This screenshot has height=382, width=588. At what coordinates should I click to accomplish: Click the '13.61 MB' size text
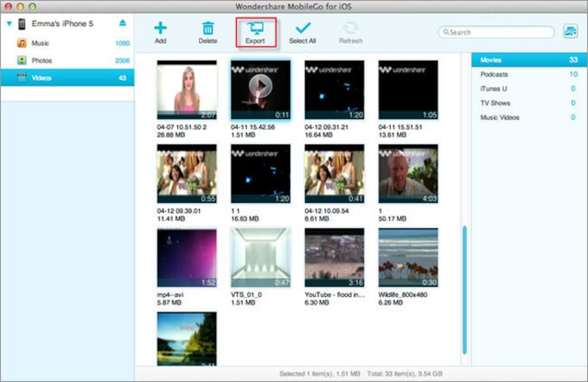pos(393,135)
